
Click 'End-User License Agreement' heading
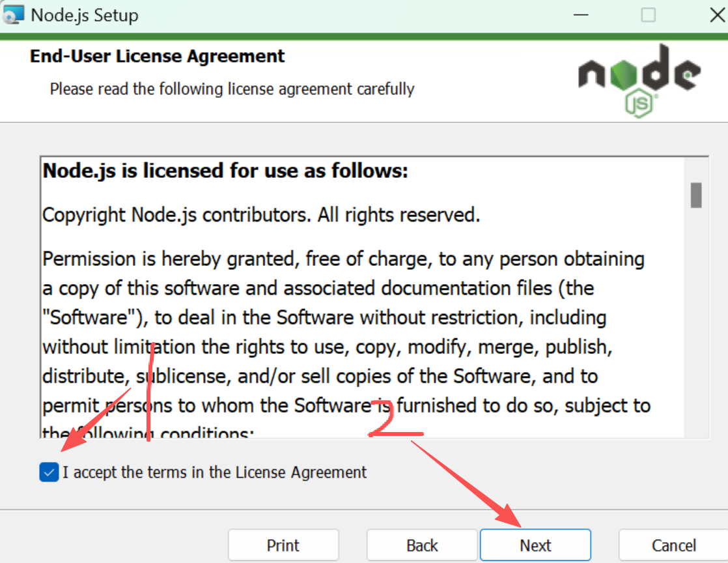(x=157, y=56)
